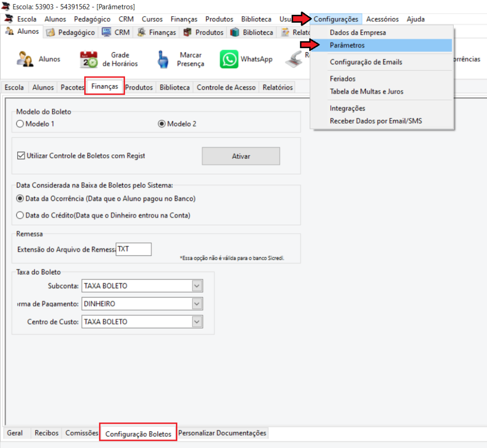Screen dimensions: 487x448
Task: Open the Alunos icon in the toolbar
Action: click(x=25, y=59)
